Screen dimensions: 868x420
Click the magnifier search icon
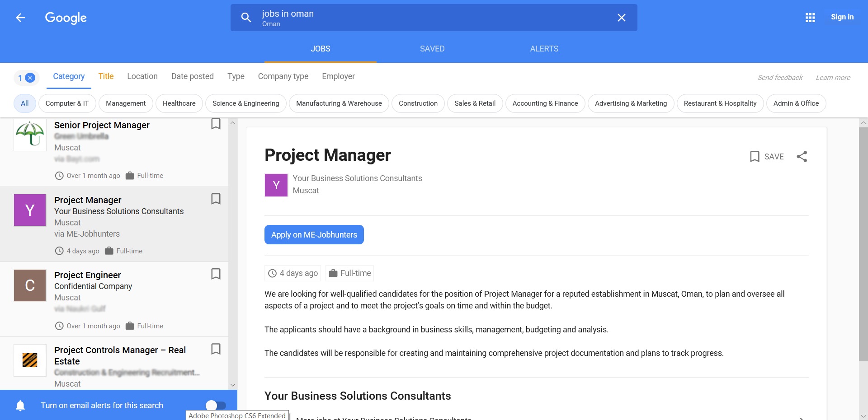[246, 18]
